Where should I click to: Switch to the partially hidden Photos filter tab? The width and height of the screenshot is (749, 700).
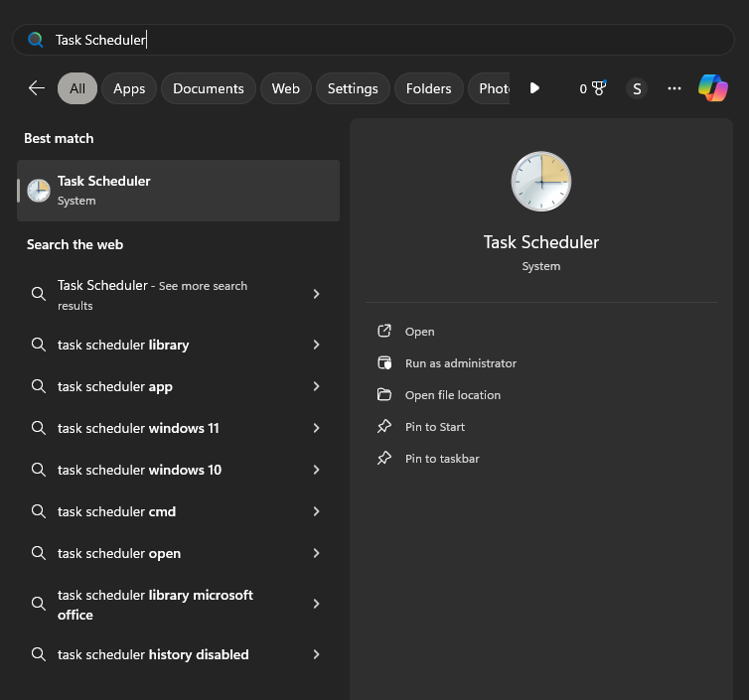(x=489, y=88)
